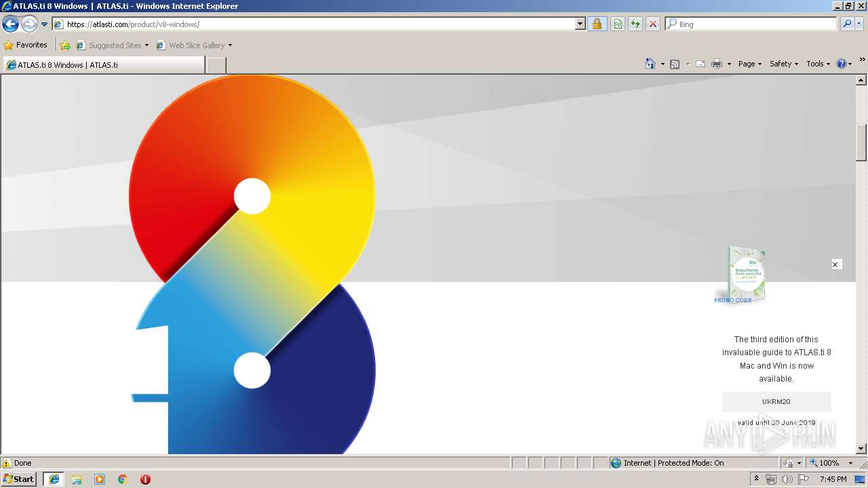The image size is (868, 488).
Task: Open the search provider dropdown arrow
Action: pos(859,24)
